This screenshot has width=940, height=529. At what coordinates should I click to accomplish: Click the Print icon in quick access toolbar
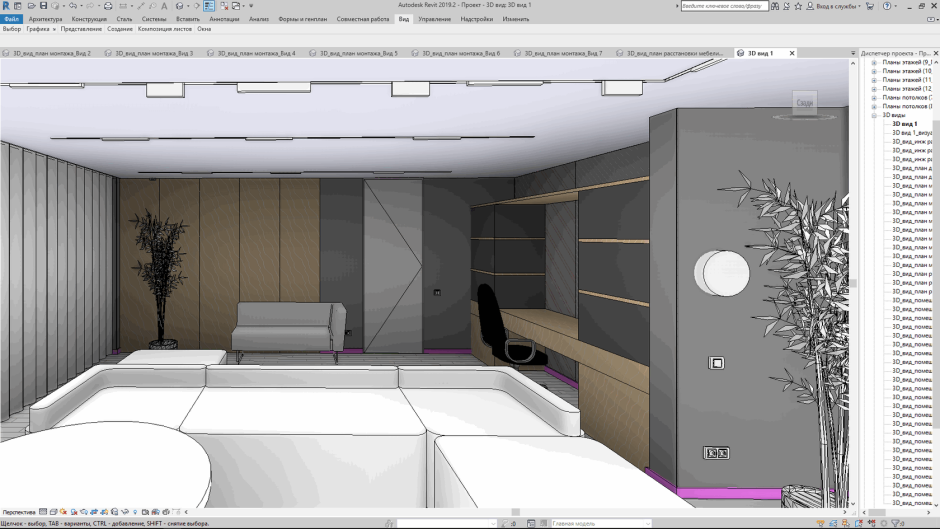pyautogui.click(x=108, y=6)
